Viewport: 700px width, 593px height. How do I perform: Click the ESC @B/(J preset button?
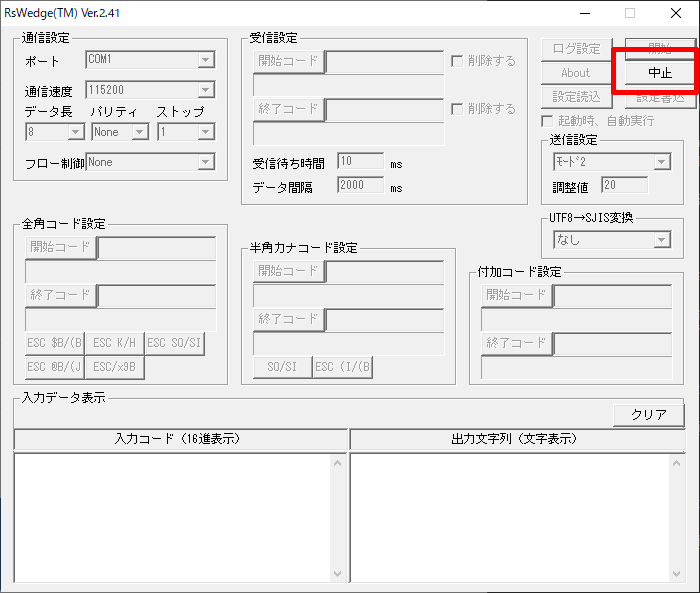[x=55, y=367]
